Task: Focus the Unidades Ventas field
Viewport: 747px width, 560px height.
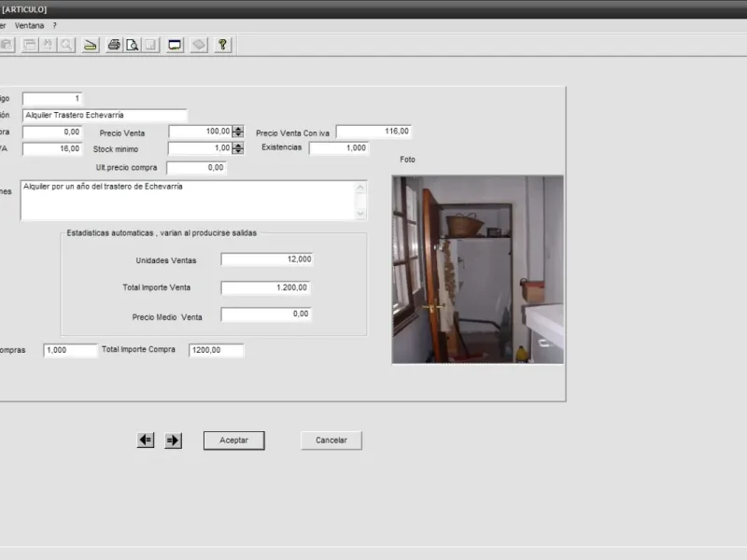Action: coord(266,259)
